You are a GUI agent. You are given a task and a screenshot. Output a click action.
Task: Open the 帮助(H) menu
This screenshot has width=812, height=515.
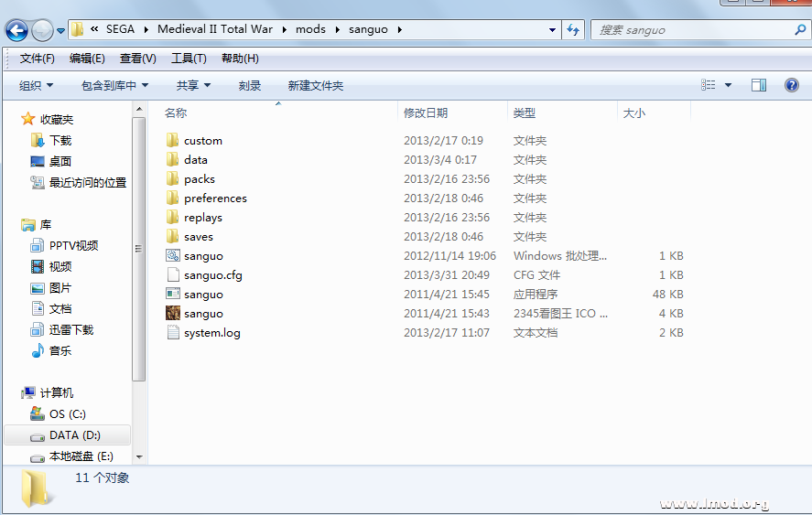click(240, 59)
